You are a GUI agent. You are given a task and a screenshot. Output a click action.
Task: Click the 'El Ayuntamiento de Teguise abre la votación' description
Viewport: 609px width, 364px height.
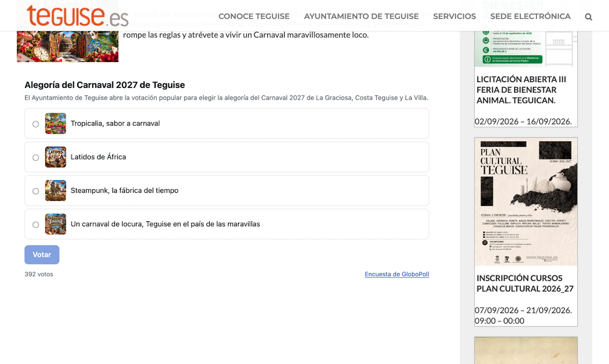tap(226, 98)
